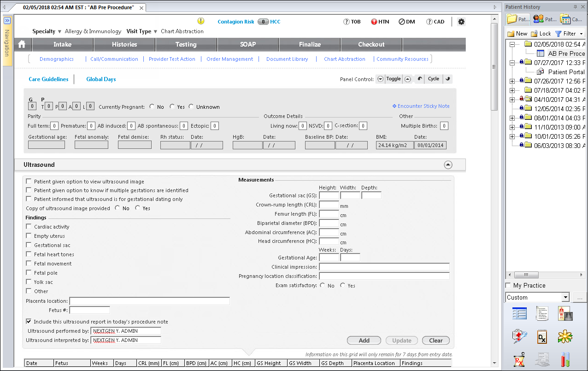Collapse the 02/05/2018 encounter tree node
Image resolution: width=588 pixels, height=371 pixels.
point(512,44)
